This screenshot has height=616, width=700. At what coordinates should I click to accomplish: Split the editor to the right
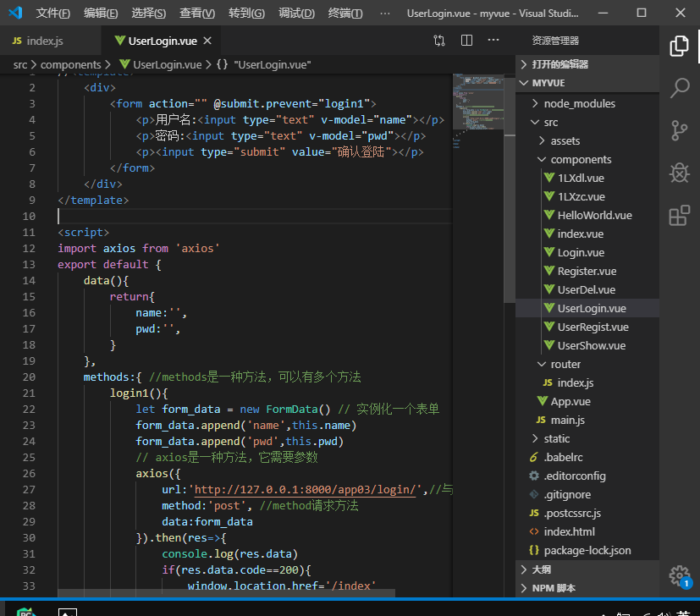point(466,41)
